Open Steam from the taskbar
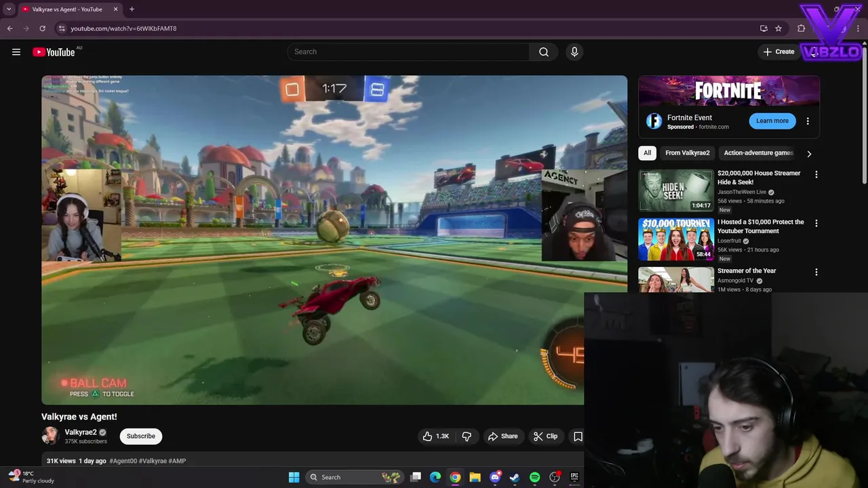This screenshot has height=488, width=868. pos(515,477)
